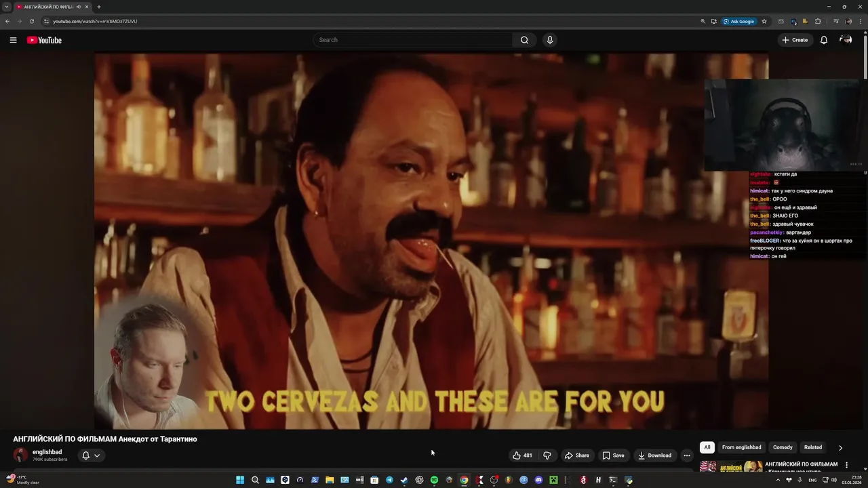Open taskbar search magnifier
868x488 pixels.
point(255,480)
